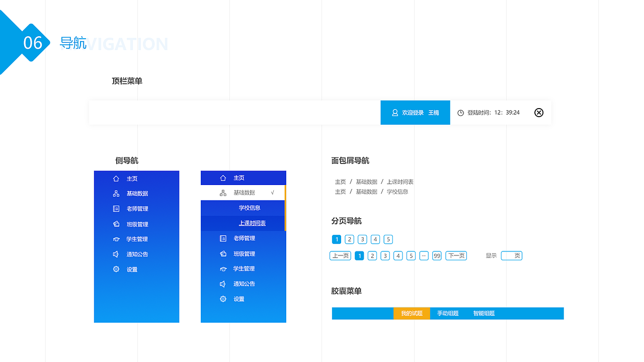Click the home icon in the expanded side nav
Image resolution: width=644 pixels, height=362 pixels.
(x=223, y=178)
